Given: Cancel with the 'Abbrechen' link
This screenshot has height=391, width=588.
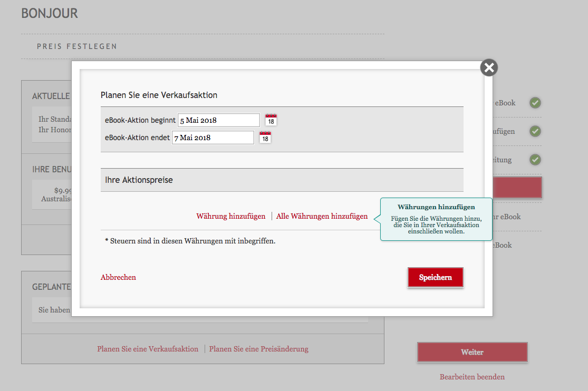Looking at the screenshot, I should coord(118,277).
